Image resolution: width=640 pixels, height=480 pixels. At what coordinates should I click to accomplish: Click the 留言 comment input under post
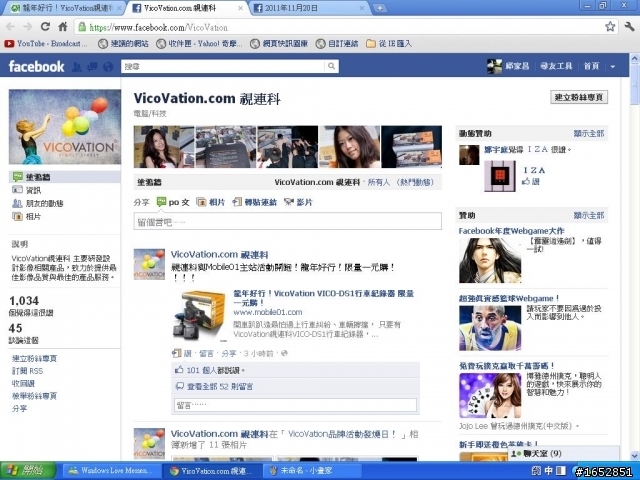(296, 405)
